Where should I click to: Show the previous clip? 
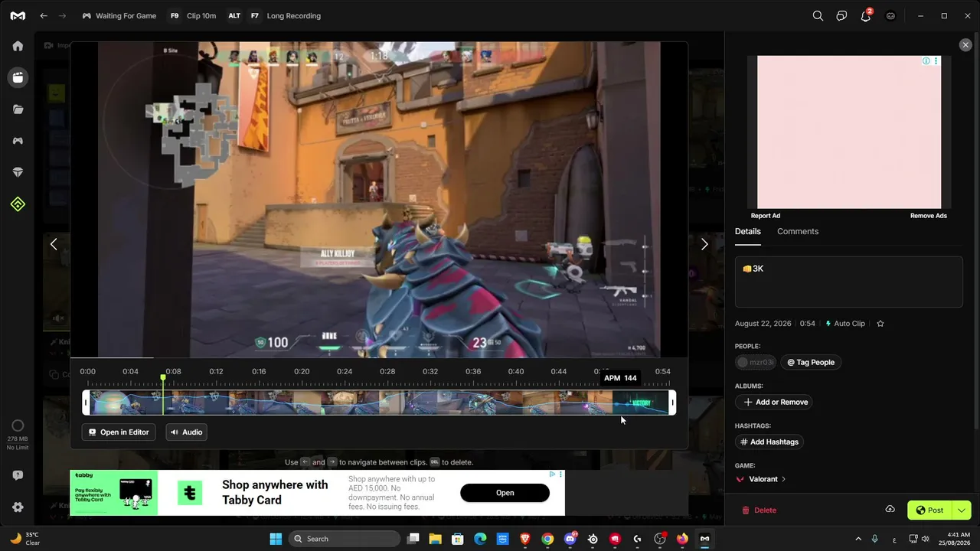pyautogui.click(x=54, y=244)
